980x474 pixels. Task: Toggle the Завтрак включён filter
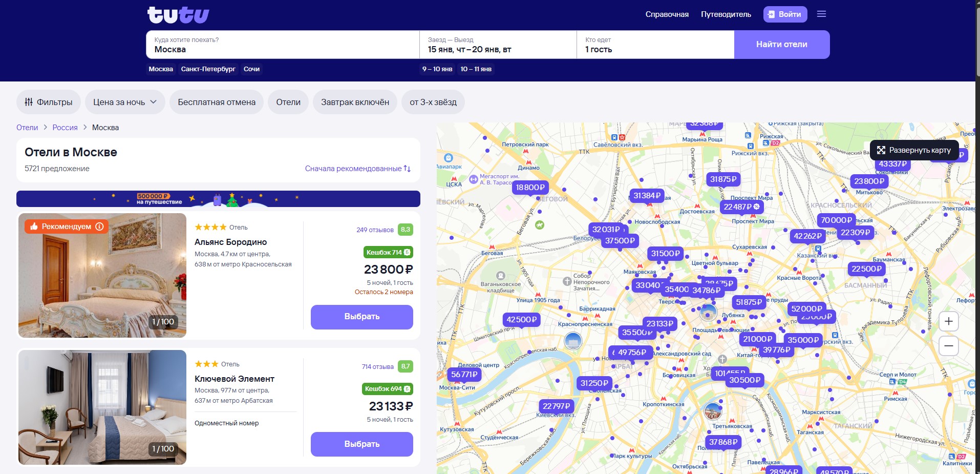[x=355, y=102]
